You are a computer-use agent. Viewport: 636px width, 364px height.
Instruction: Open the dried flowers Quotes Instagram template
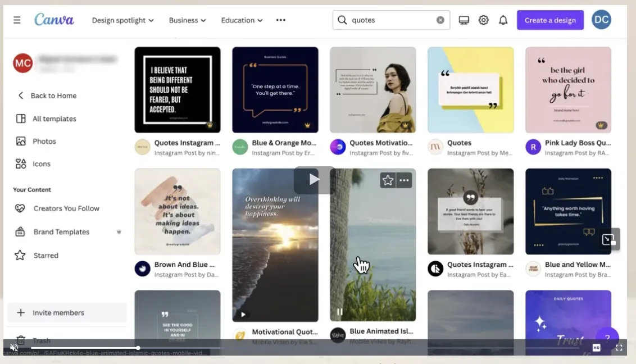pos(470,212)
